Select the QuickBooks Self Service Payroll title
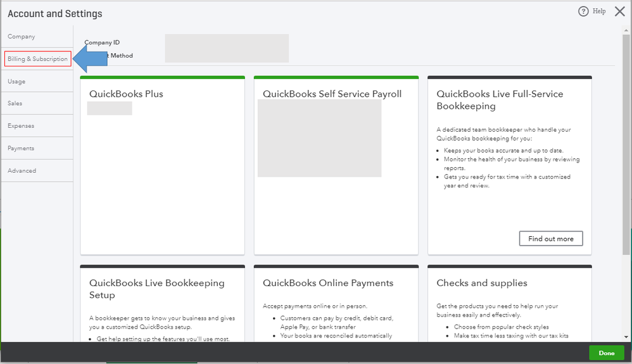Viewport: 632px width, 364px height. (x=332, y=94)
